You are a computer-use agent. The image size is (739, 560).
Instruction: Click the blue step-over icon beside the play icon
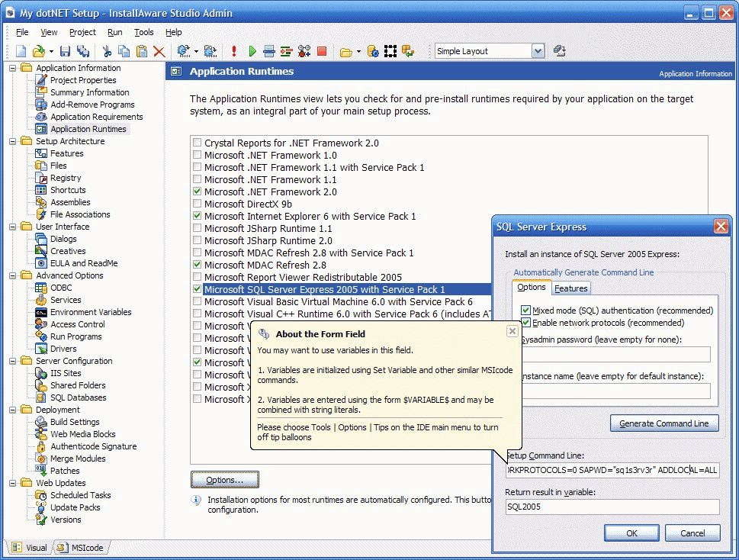269,51
